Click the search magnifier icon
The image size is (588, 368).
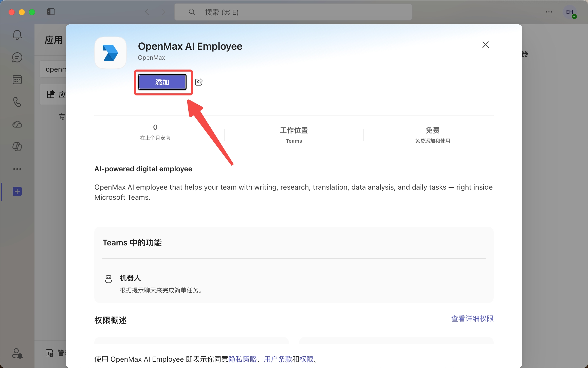click(192, 12)
